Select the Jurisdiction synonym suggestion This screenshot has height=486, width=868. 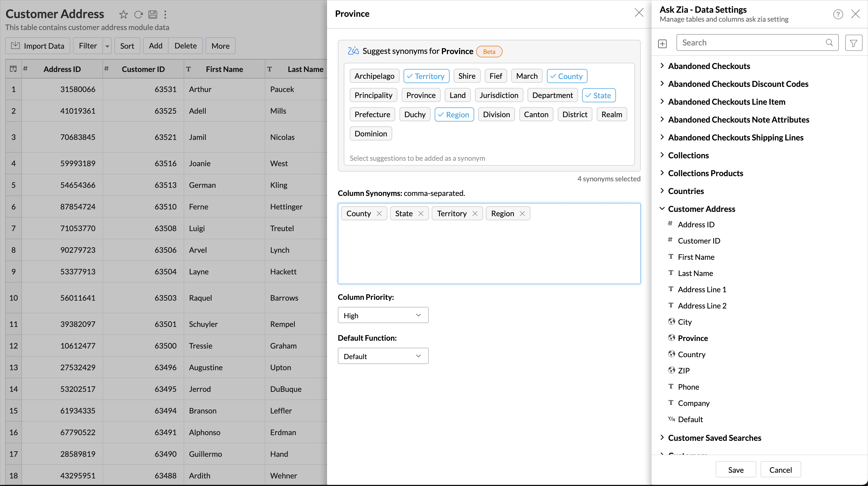tap(499, 95)
